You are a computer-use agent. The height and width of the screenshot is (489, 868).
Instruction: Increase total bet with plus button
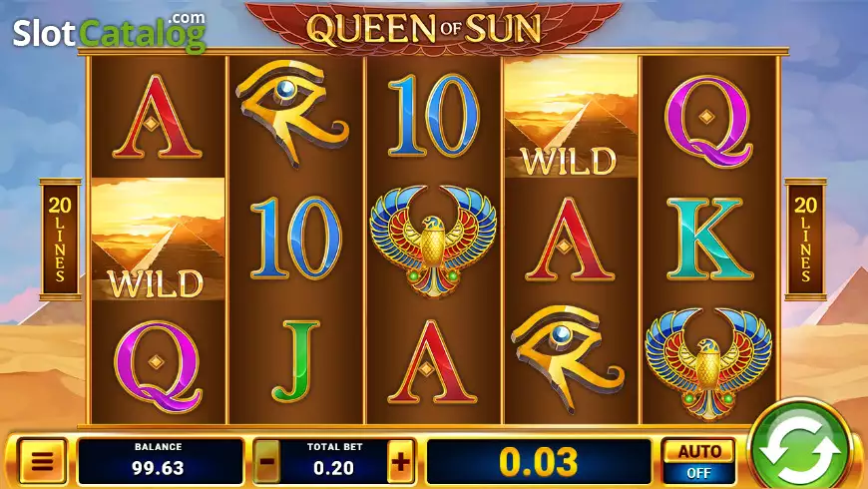click(x=401, y=461)
